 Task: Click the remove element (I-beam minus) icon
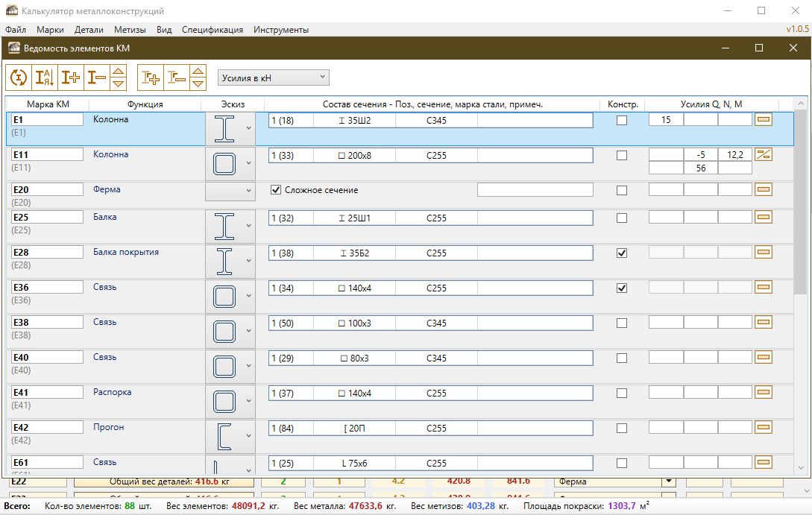tap(97, 77)
